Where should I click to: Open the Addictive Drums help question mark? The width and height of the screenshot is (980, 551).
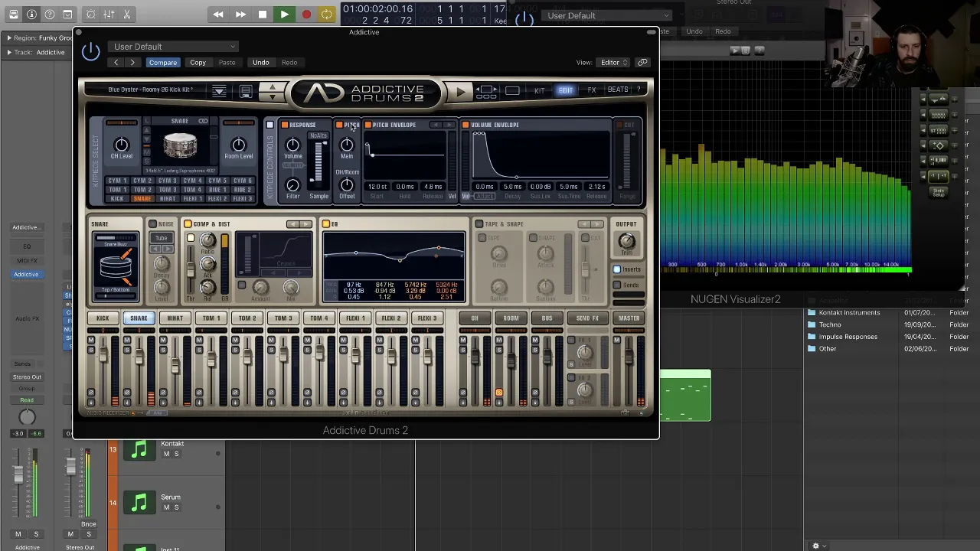(639, 90)
